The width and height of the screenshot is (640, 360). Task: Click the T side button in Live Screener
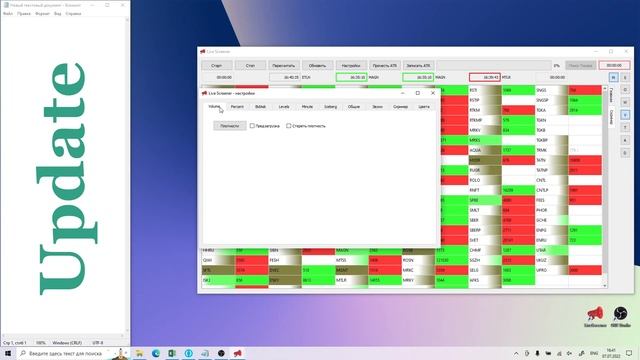pyautogui.click(x=625, y=128)
